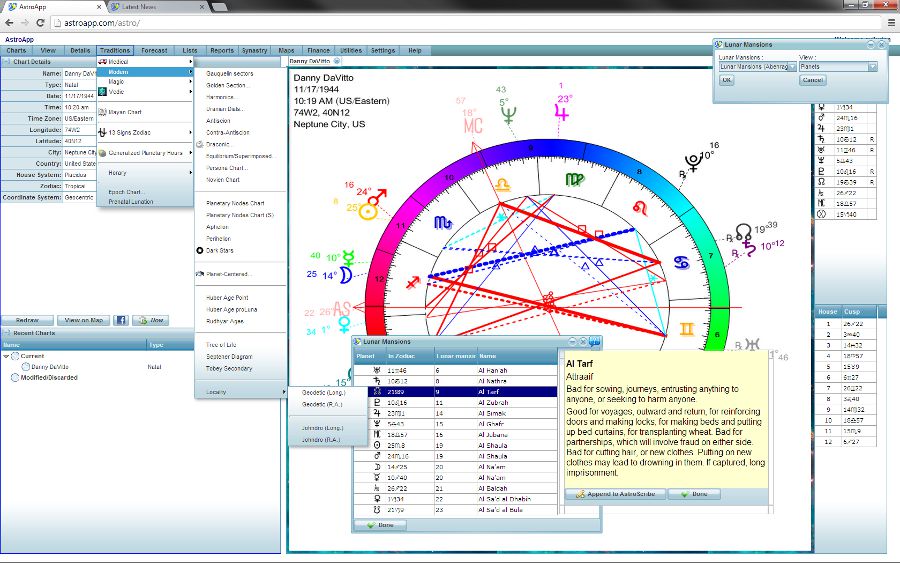Click the Jupiter glyph on the chart
Screen dimensions: 900x563
563,113
